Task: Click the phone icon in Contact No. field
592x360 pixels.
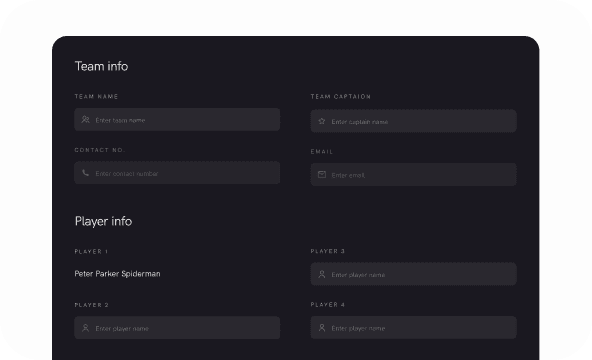Action: [86, 173]
